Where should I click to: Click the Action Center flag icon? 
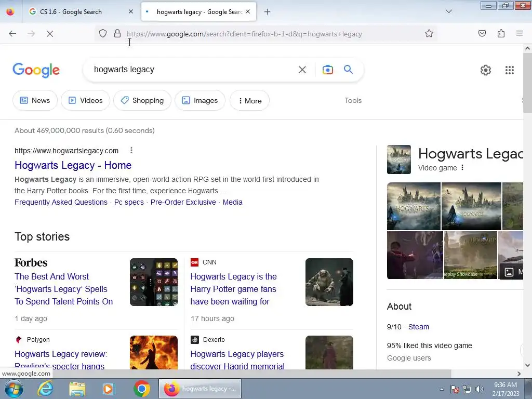[455, 389]
